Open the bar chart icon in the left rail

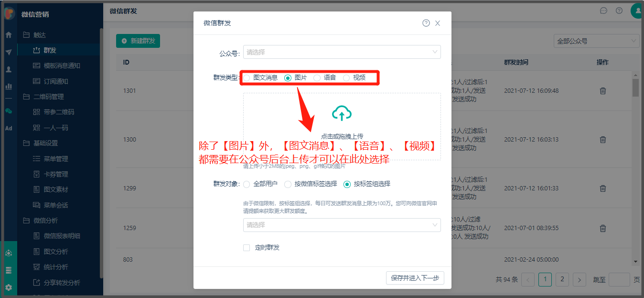coord(9,87)
